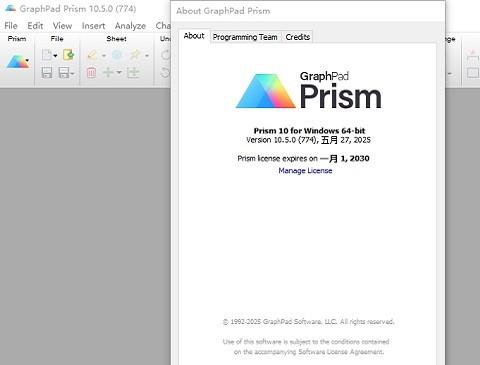
Task: Click the Save As floppy icon
Action: (x=64, y=72)
